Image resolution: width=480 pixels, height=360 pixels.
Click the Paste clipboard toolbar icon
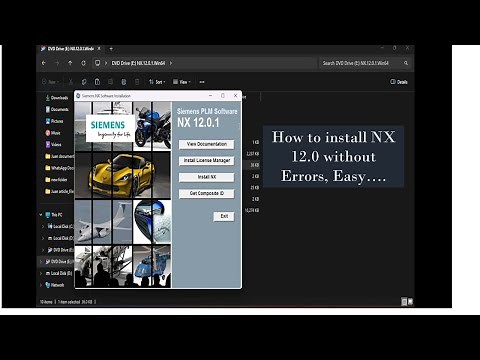(97, 82)
